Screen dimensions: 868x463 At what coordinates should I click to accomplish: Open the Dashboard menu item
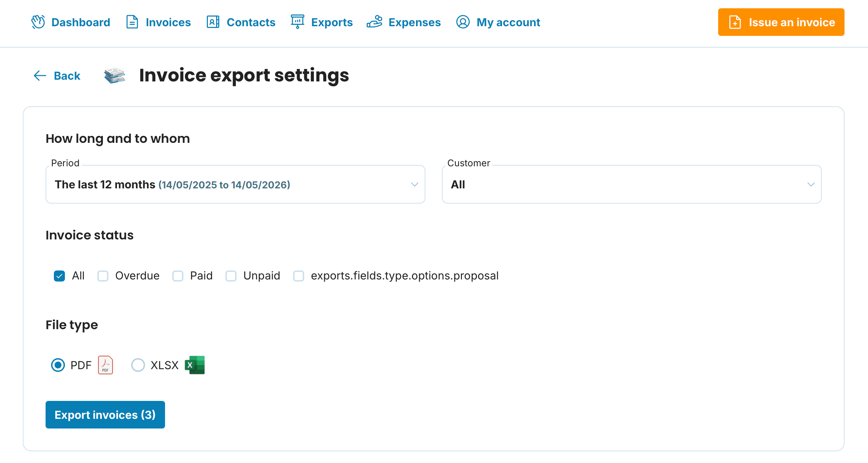point(70,22)
